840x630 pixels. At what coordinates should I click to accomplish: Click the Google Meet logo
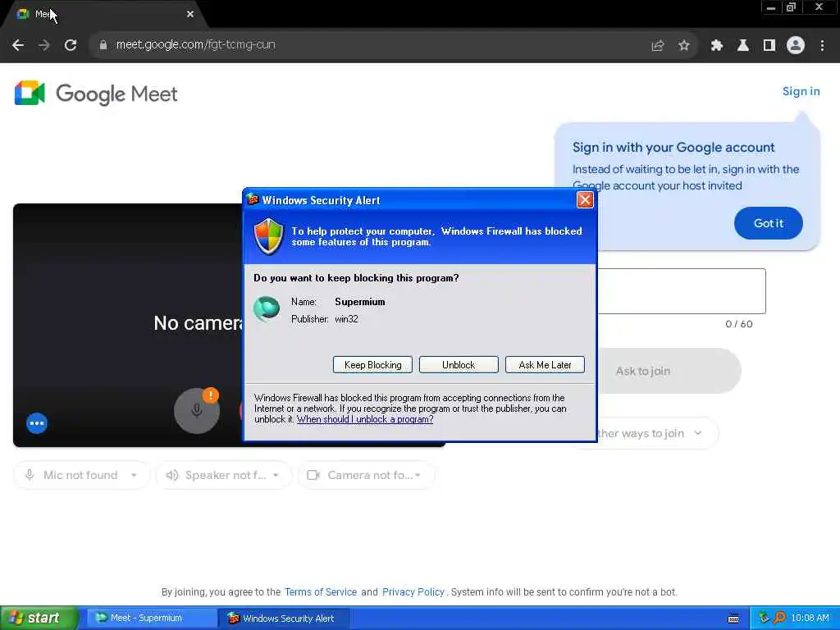[96, 94]
